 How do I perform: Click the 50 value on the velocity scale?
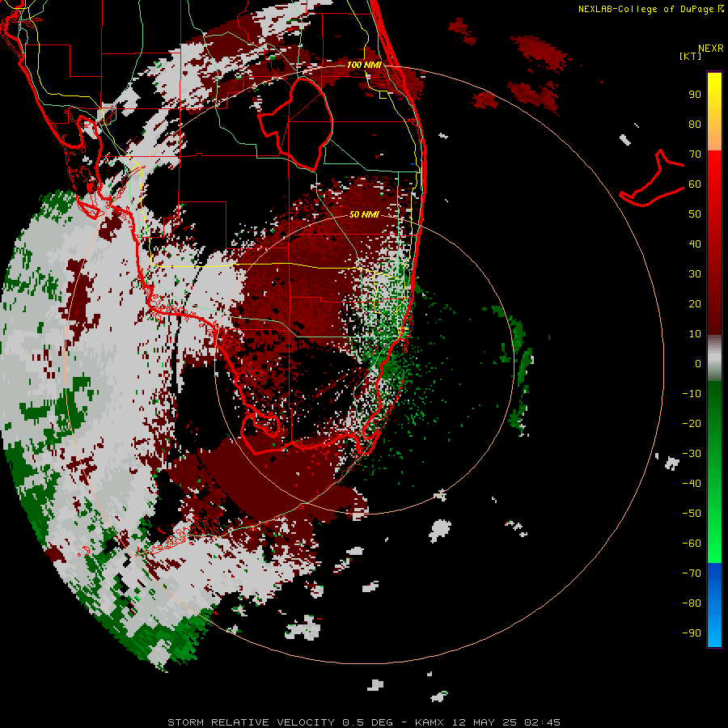point(695,214)
